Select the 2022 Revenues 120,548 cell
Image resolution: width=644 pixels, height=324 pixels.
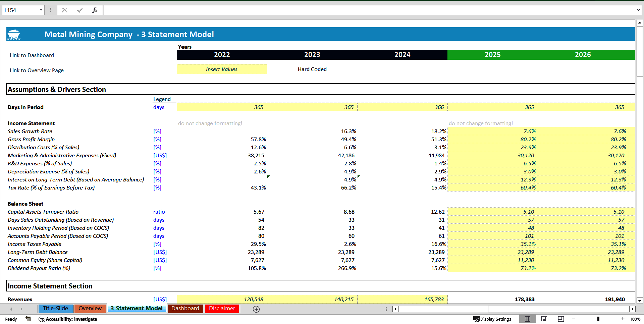click(x=222, y=299)
